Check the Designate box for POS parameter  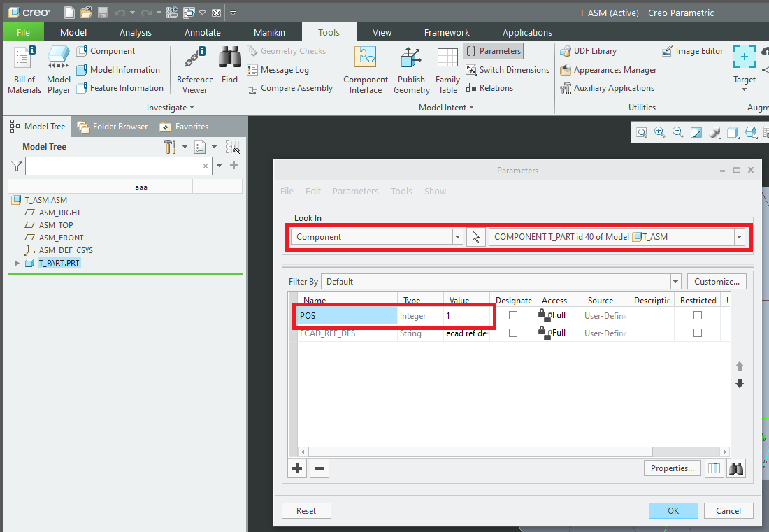513,315
